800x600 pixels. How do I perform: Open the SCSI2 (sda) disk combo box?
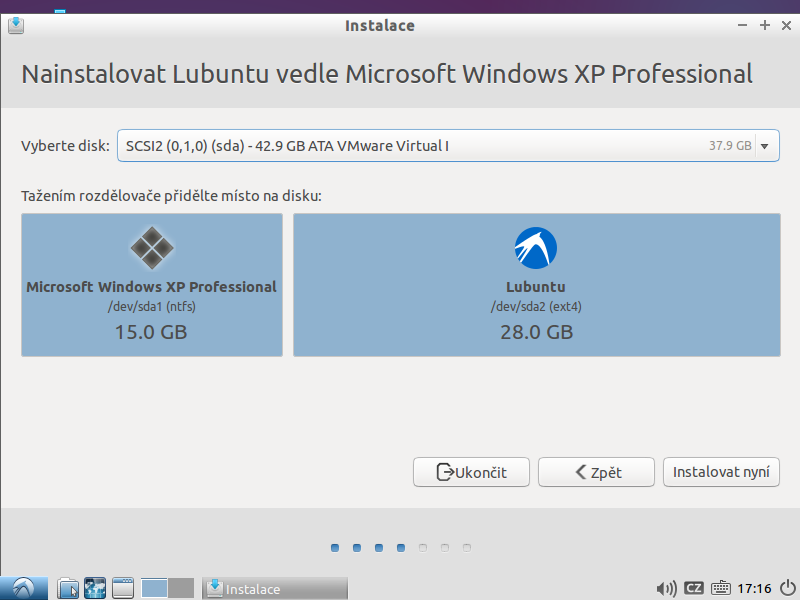(x=448, y=146)
